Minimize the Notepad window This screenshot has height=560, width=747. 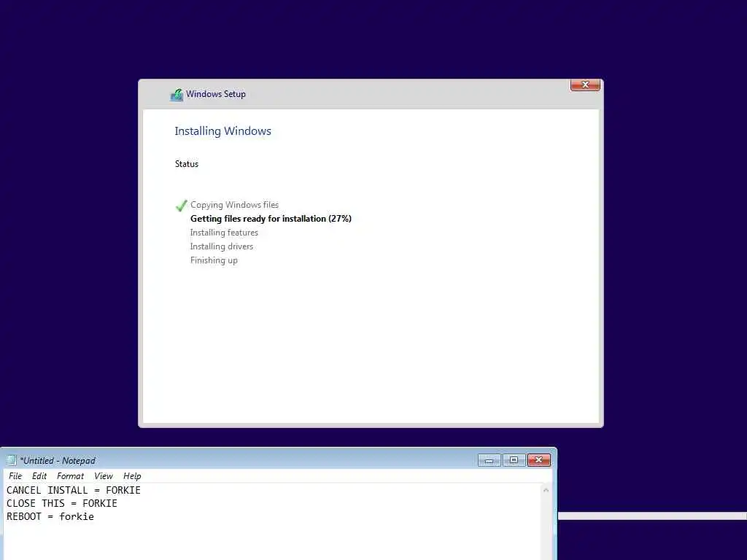pos(489,460)
